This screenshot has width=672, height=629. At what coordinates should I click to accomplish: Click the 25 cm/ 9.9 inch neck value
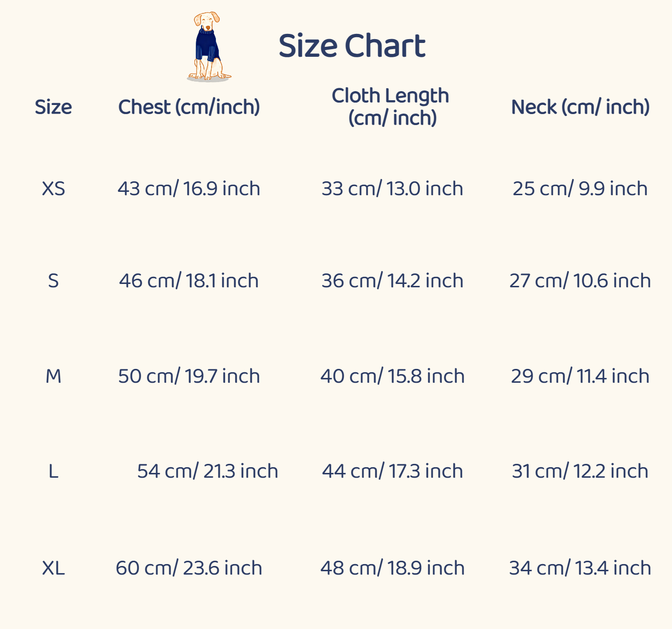pos(580,189)
